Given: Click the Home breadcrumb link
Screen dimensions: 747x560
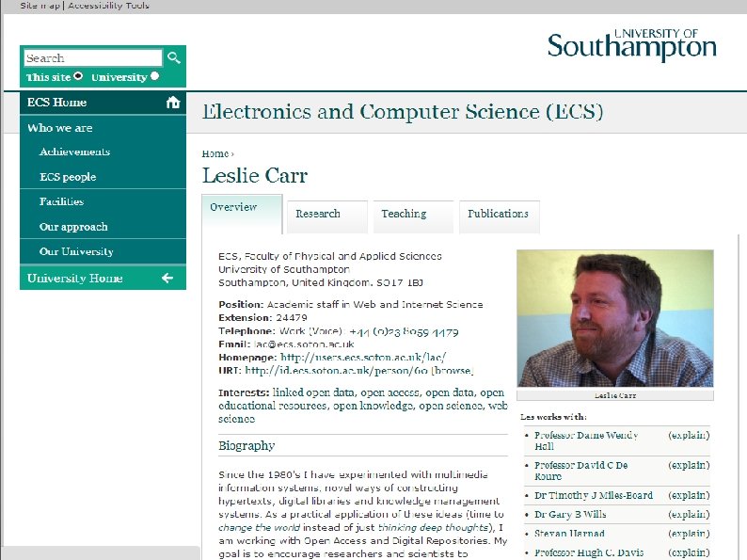Looking at the screenshot, I should click(x=215, y=153).
